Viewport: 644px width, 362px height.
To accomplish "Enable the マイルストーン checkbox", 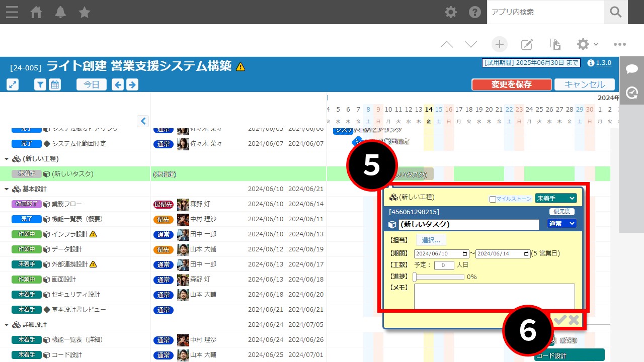I will point(493,199).
